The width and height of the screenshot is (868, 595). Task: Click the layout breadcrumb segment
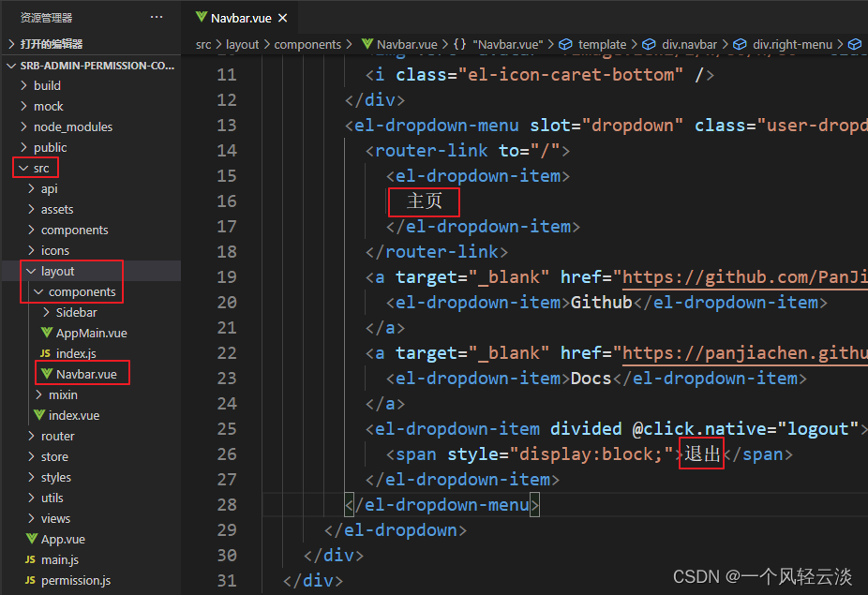click(242, 44)
